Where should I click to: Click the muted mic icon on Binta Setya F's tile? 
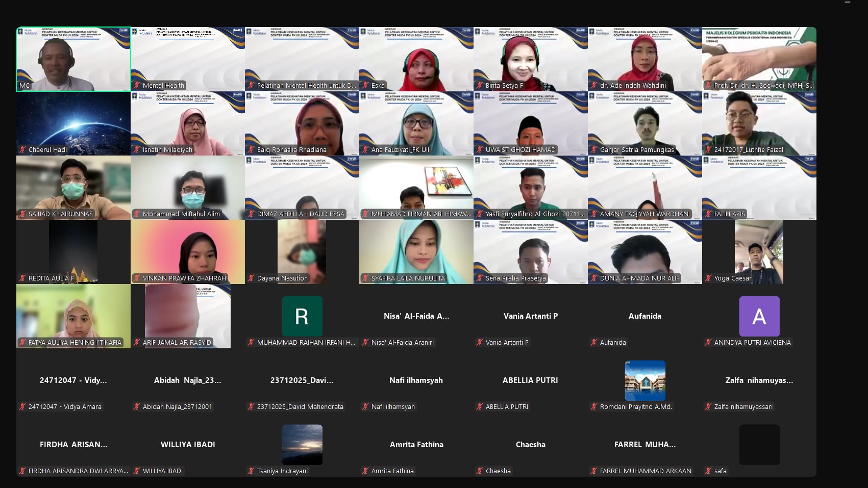(x=480, y=85)
